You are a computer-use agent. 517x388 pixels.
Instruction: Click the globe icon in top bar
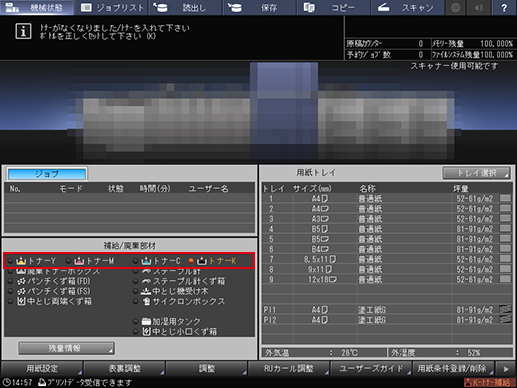click(455, 7)
